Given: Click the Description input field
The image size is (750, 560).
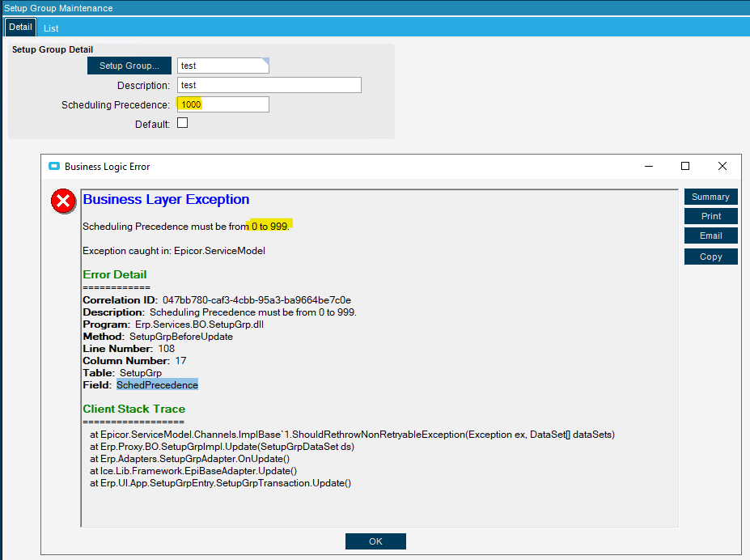Looking at the screenshot, I should (269, 85).
